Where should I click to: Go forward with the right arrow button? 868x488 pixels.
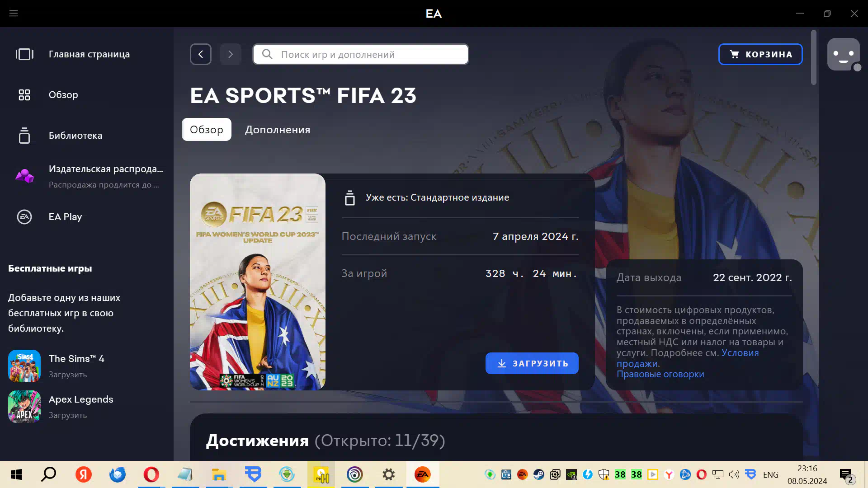pos(231,54)
